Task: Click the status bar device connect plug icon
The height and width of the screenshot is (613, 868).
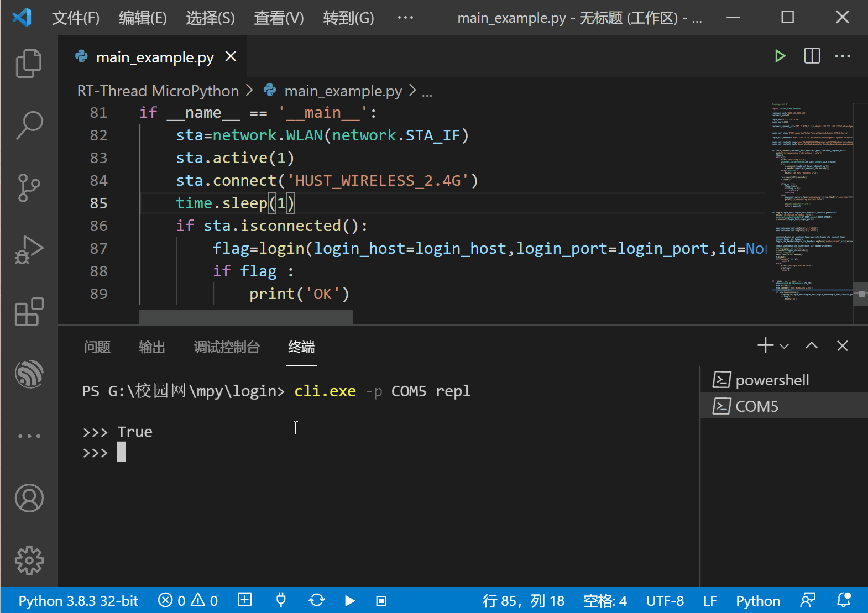Action: click(281, 600)
